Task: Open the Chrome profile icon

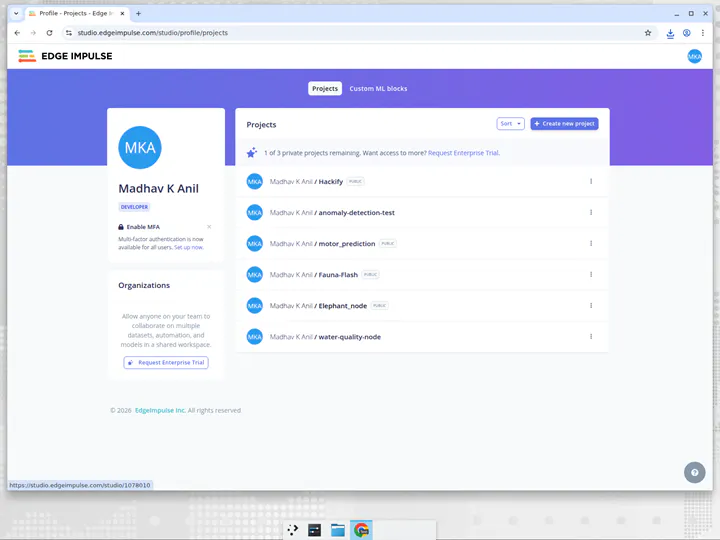Action: [686, 33]
